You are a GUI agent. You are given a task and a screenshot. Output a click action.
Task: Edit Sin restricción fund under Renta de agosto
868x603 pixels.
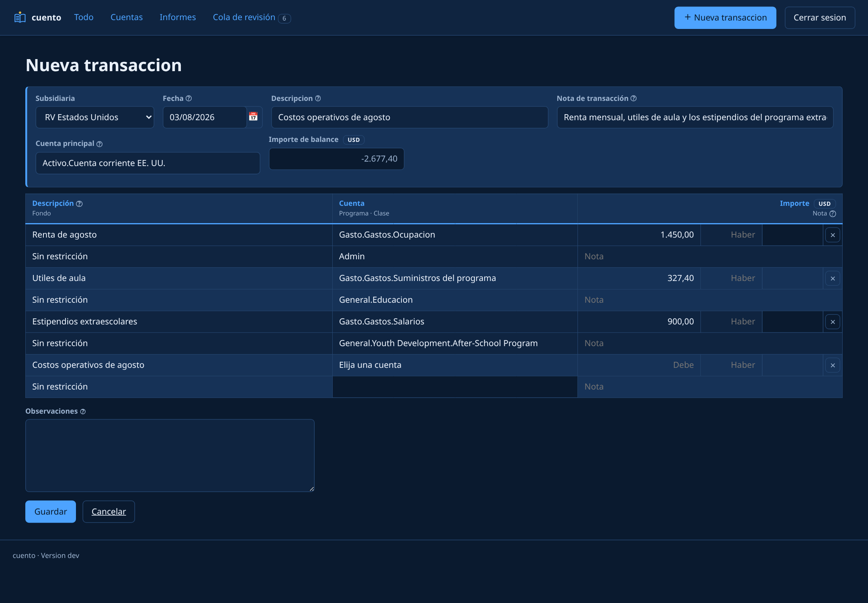(179, 256)
